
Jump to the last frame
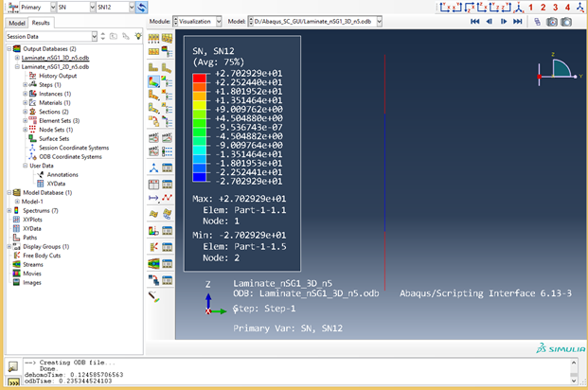pyautogui.click(x=518, y=22)
